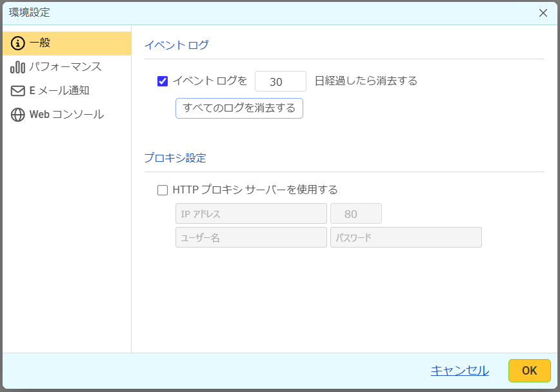Click the globe icon for Web コンソール
The image size is (560, 392).
(x=18, y=115)
